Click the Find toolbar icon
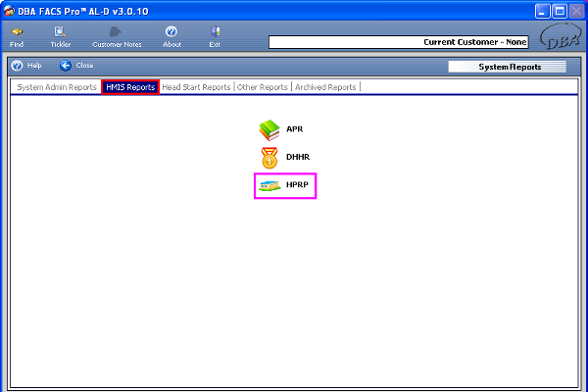The image size is (588, 392). pyautogui.click(x=17, y=32)
